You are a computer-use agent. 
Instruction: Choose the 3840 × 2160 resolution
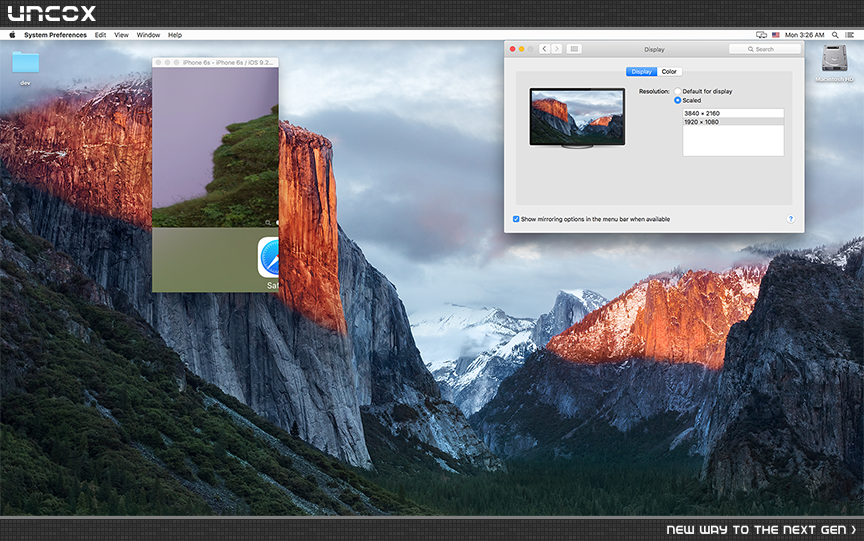(733, 113)
